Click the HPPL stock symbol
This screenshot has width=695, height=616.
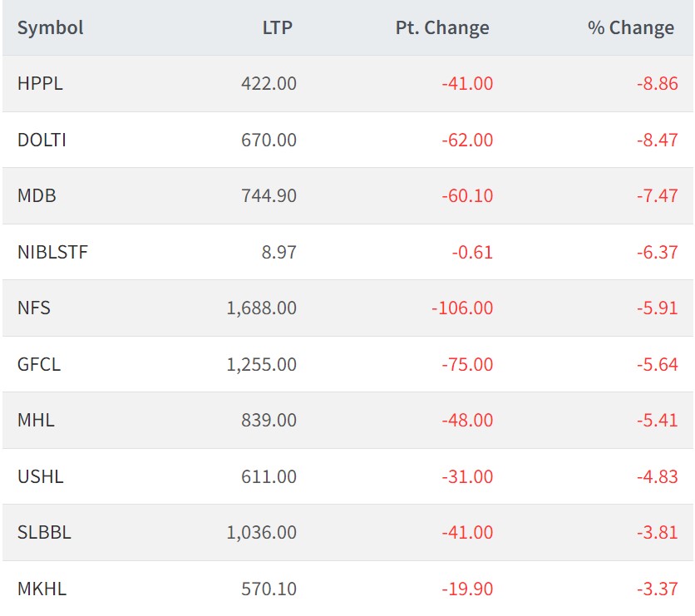coord(40,84)
